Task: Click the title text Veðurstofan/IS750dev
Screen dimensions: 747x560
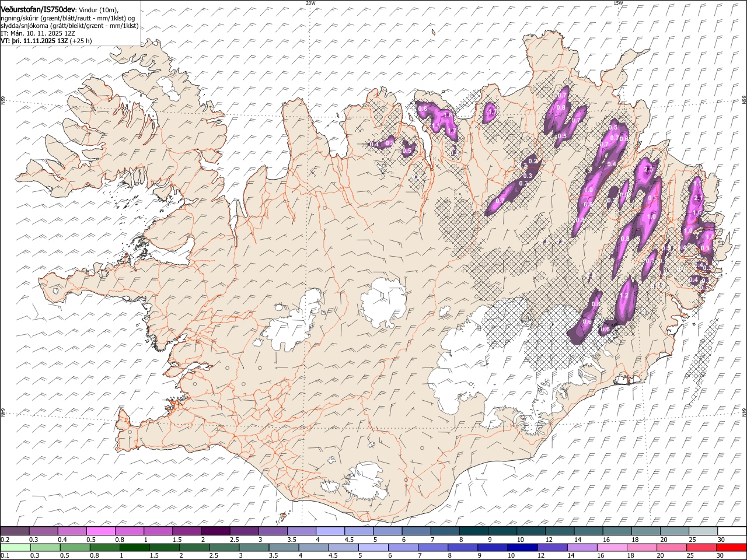Action: [38, 10]
